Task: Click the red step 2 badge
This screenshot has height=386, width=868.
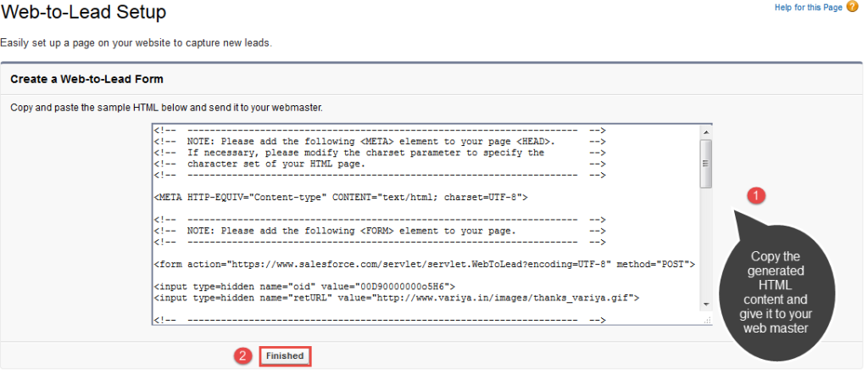Action: click(243, 356)
